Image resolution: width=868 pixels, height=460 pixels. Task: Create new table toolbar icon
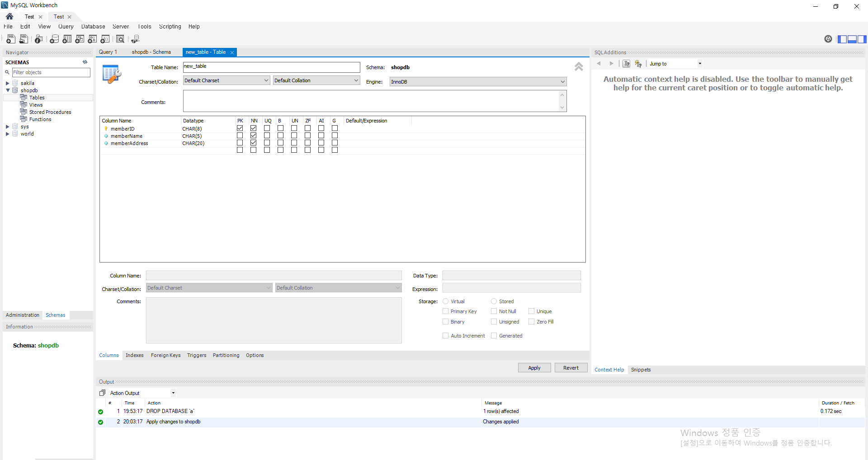(x=67, y=39)
